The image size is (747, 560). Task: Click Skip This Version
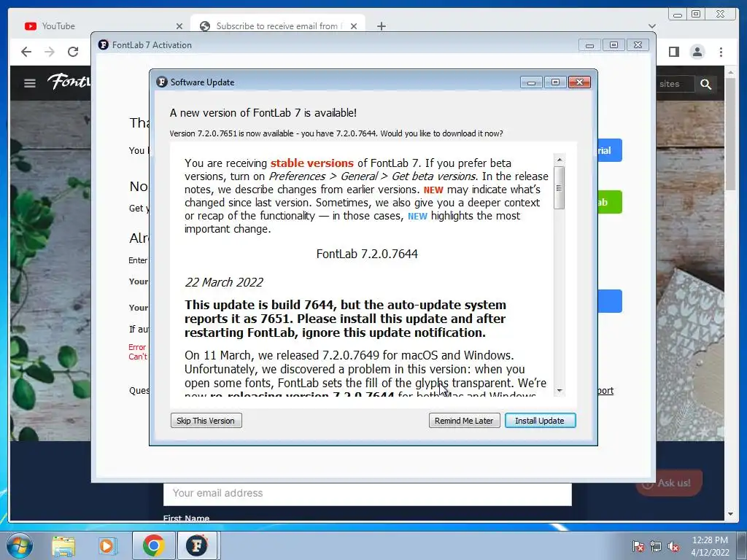(x=206, y=421)
